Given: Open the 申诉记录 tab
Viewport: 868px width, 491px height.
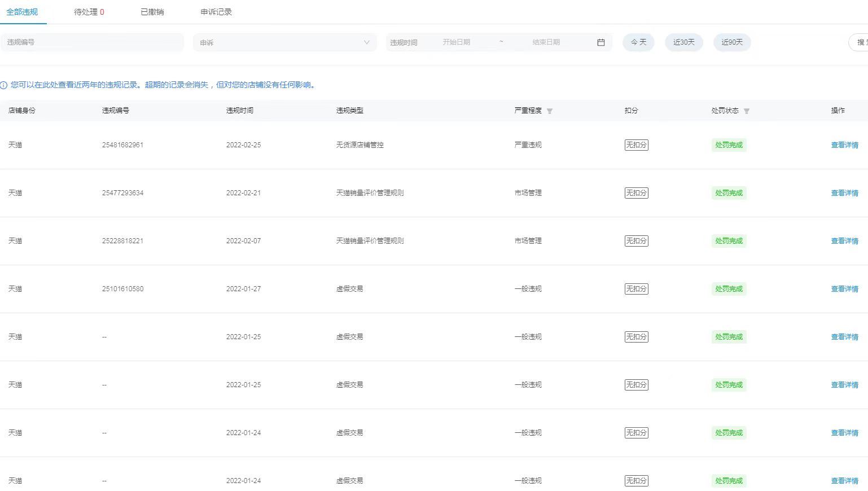Looking at the screenshot, I should [215, 11].
